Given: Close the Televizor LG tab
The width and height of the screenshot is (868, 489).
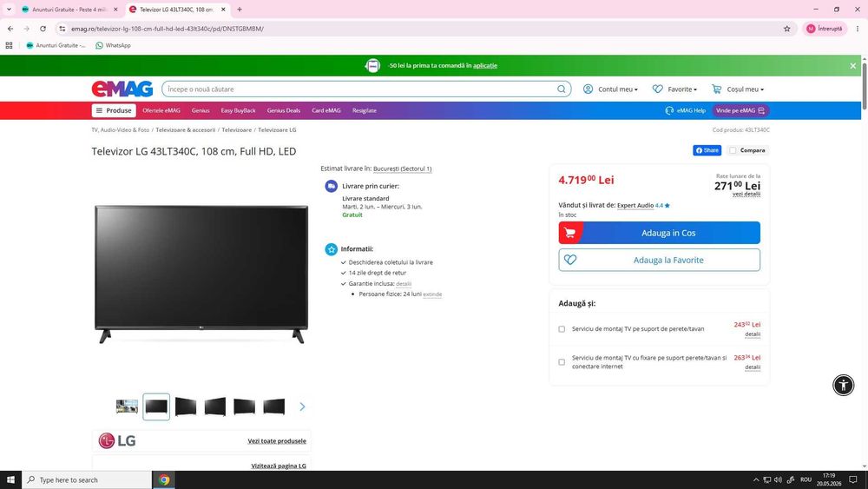Looking at the screenshot, I should pos(223,10).
